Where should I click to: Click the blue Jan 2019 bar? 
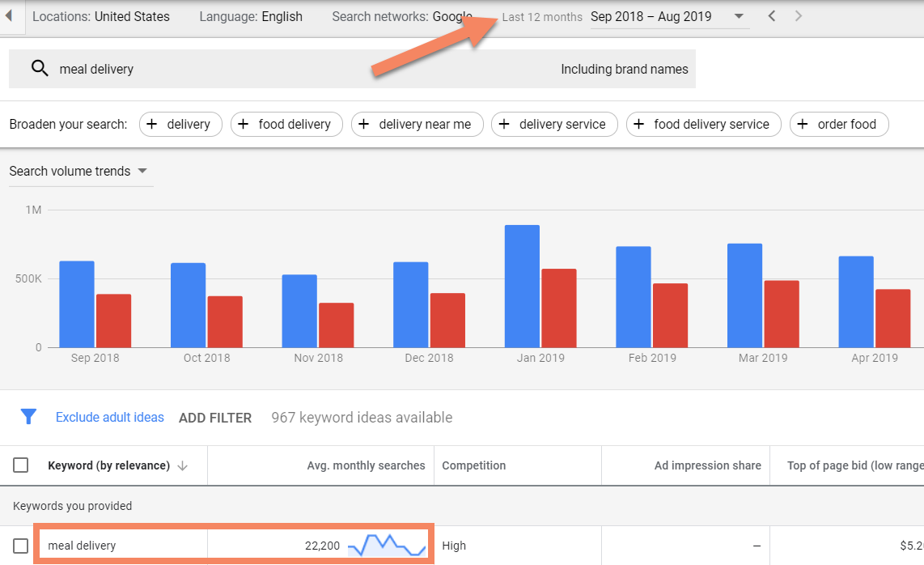tap(522, 286)
